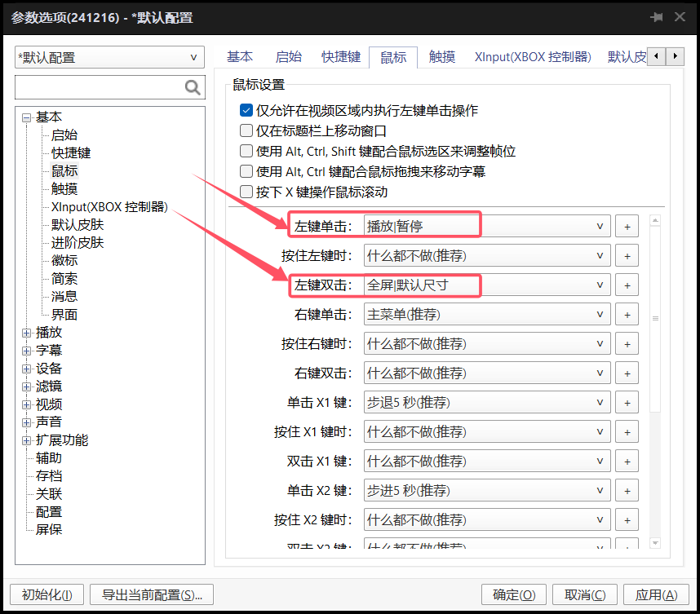Uncheck 仅允许在视频区域内执行左键单击操作

pos(246,110)
